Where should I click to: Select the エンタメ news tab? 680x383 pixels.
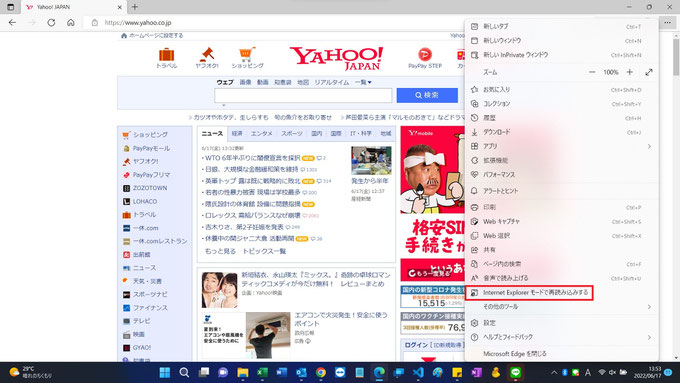pos(262,134)
